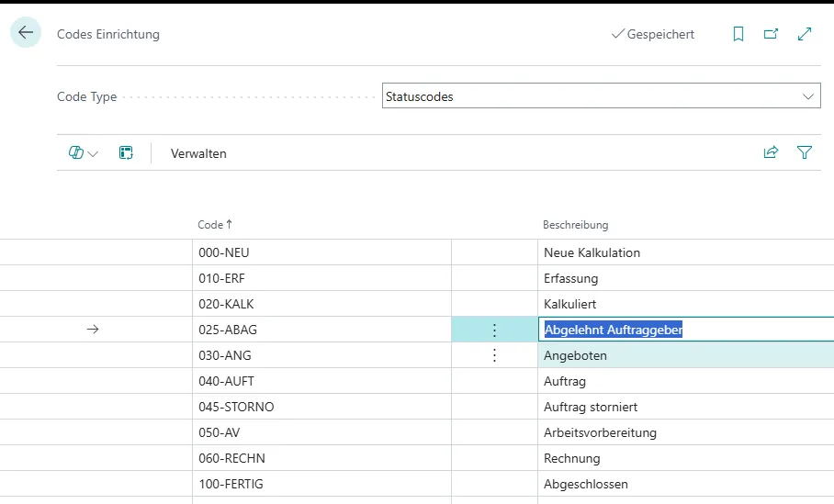The image size is (834, 504).
Task: Select the 030-ANG code cell
Action: pos(321,355)
